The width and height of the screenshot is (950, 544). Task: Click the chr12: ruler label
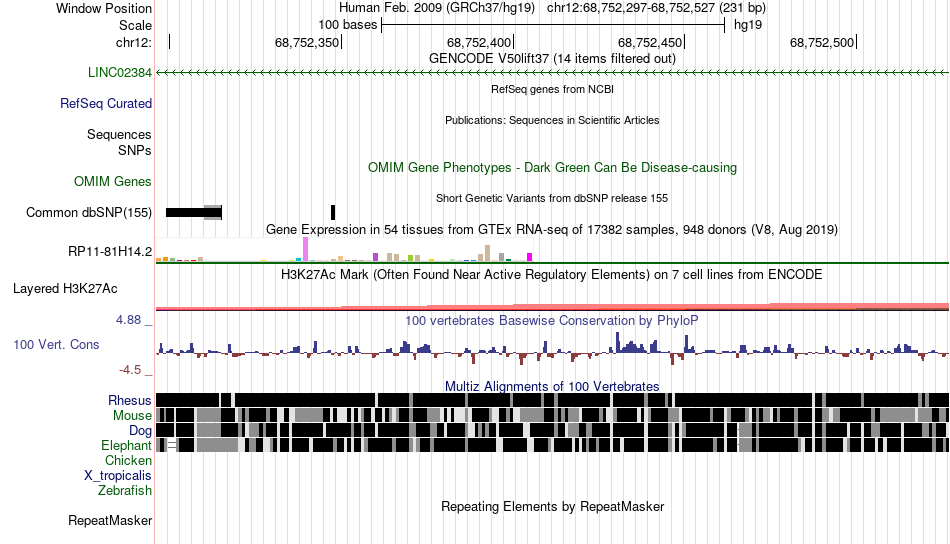[x=134, y=42]
